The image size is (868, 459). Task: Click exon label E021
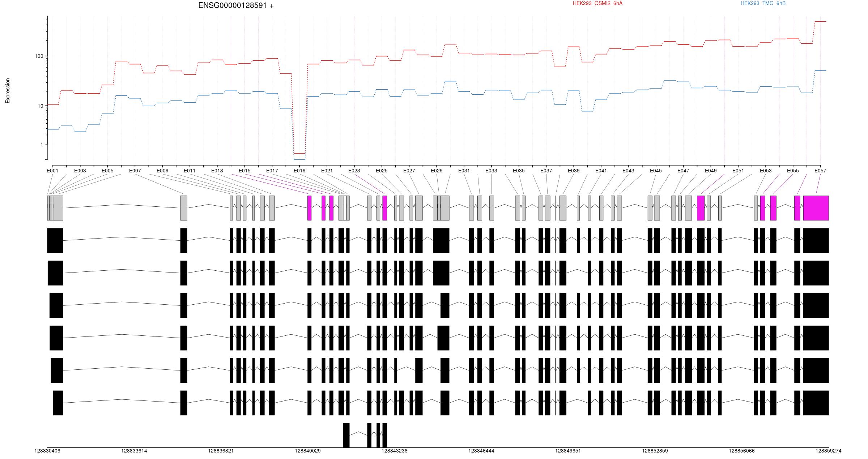[x=327, y=171]
